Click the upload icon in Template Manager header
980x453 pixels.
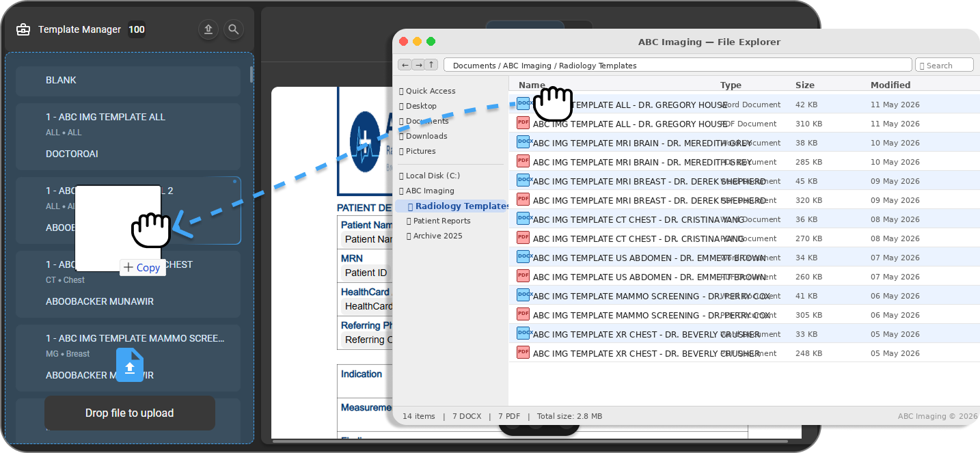[x=208, y=29]
